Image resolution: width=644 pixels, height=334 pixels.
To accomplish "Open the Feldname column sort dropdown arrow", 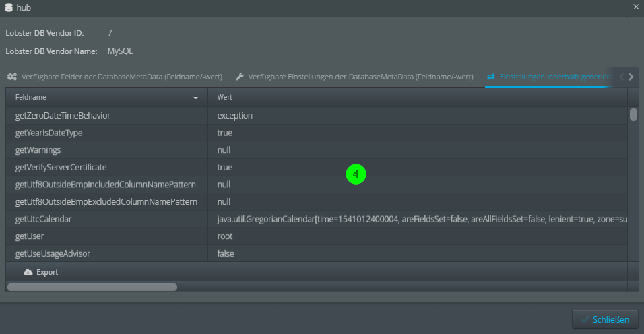I will click(196, 98).
